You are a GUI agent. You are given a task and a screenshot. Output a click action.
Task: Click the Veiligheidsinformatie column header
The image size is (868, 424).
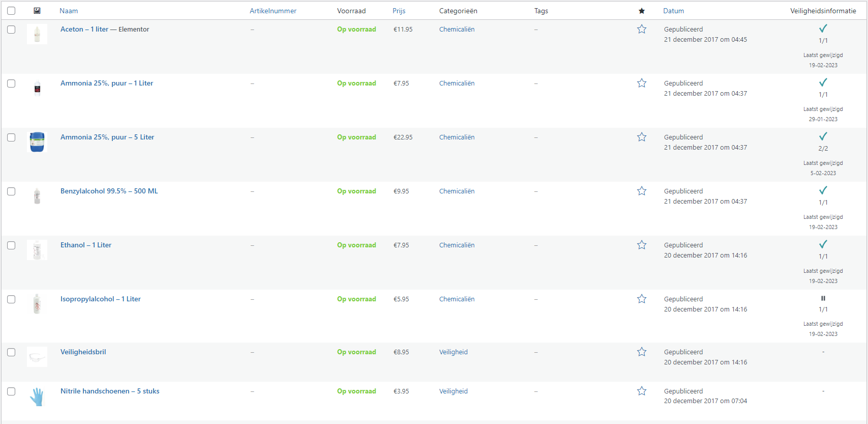823,11
